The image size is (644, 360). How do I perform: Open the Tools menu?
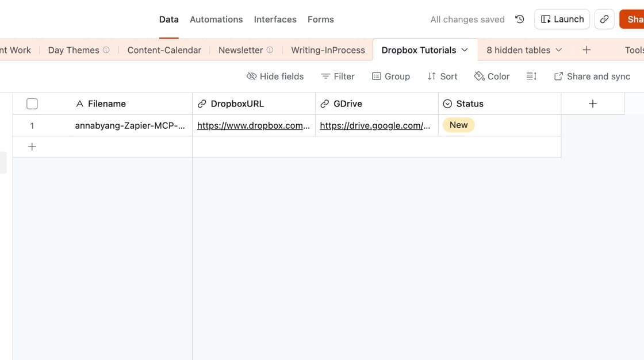pyautogui.click(x=634, y=50)
